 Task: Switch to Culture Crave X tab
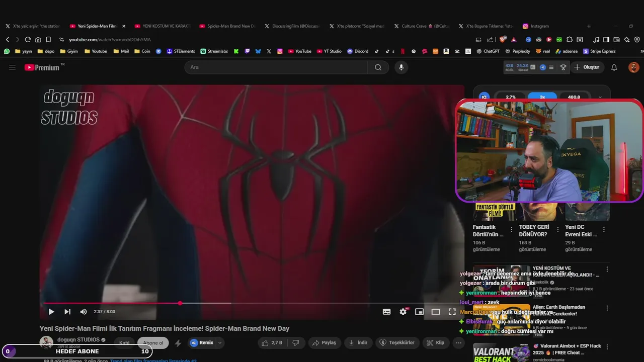[422, 26]
